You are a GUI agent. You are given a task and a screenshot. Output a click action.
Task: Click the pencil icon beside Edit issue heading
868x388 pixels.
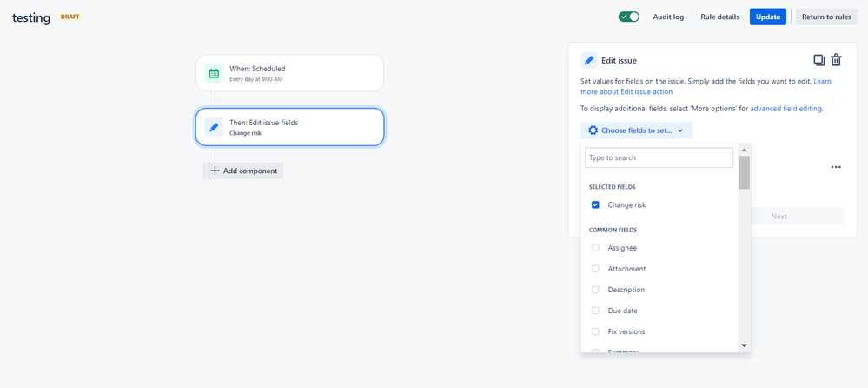(x=590, y=60)
